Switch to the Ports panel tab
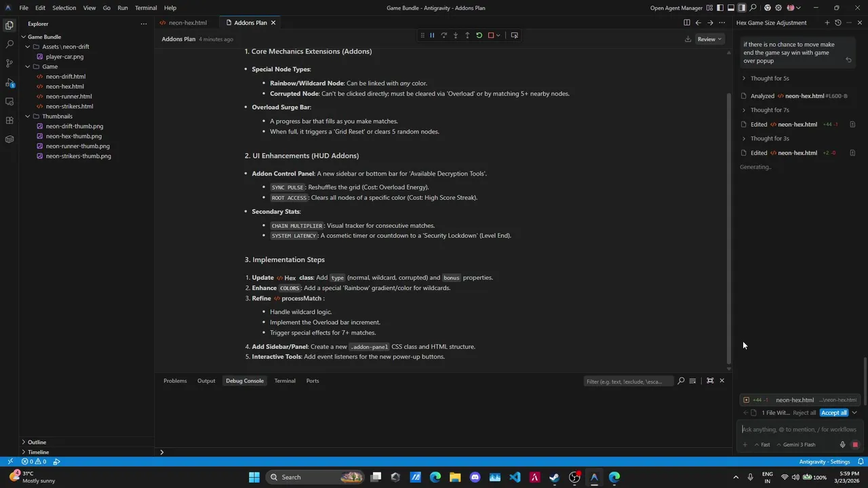This screenshot has width=868, height=488. click(x=313, y=381)
